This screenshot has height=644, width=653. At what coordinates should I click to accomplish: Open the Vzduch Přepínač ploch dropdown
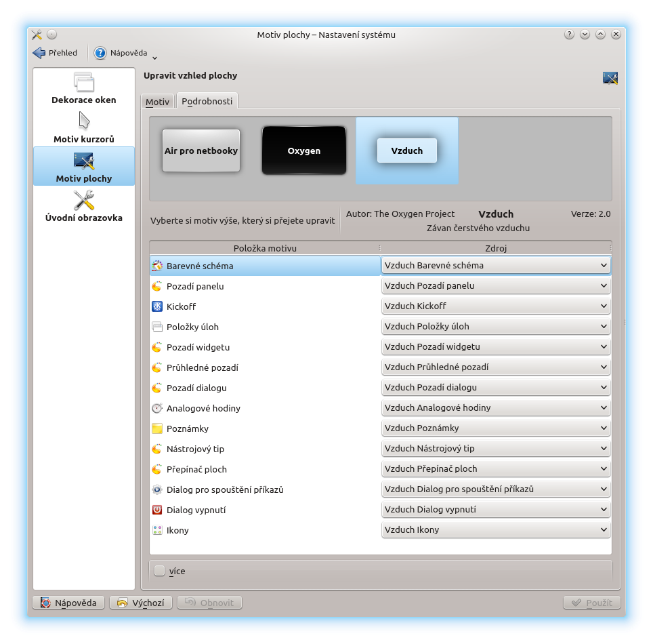[496, 468]
